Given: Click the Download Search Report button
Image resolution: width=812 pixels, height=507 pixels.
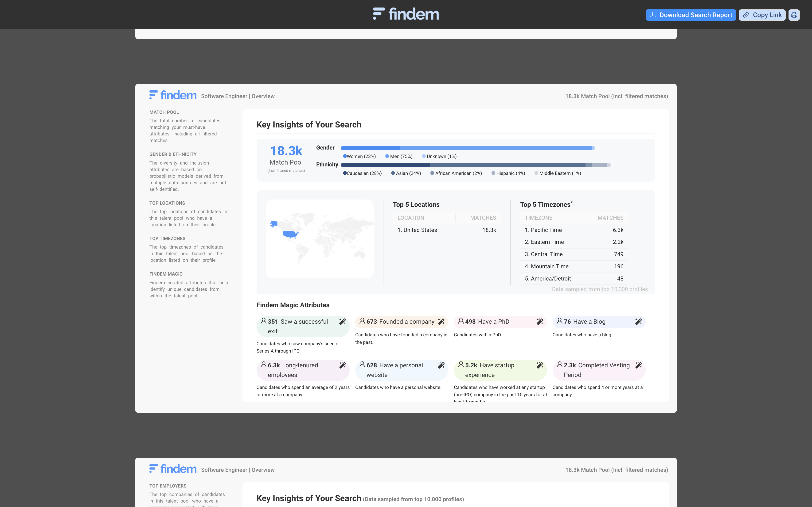Looking at the screenshot, I should pyautogui.click(x=690, y=14).
